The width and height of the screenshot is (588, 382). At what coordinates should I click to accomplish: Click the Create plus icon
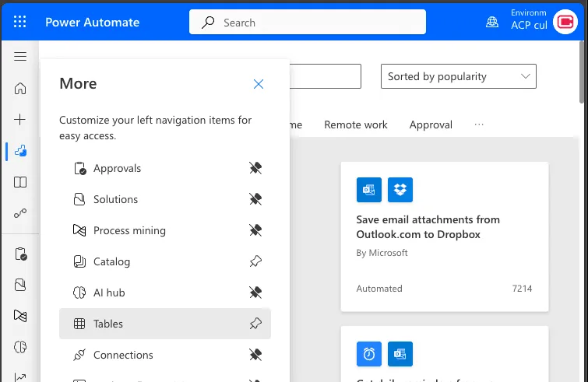point(20,119)
